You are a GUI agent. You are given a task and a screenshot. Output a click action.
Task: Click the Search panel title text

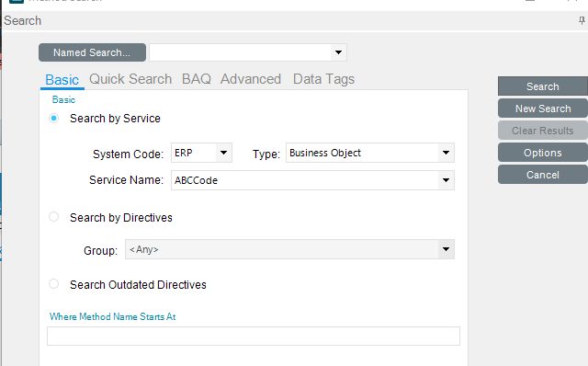click(22, 20)
